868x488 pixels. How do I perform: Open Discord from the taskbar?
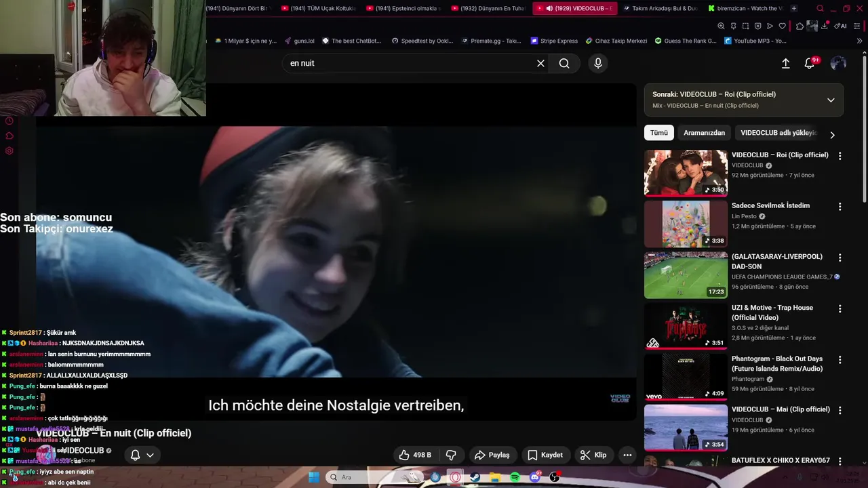[535, 477]
